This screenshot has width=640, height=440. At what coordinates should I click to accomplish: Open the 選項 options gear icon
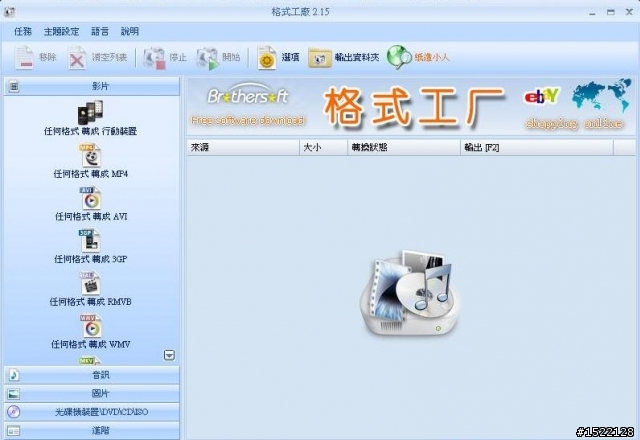[x=267, y=58]
